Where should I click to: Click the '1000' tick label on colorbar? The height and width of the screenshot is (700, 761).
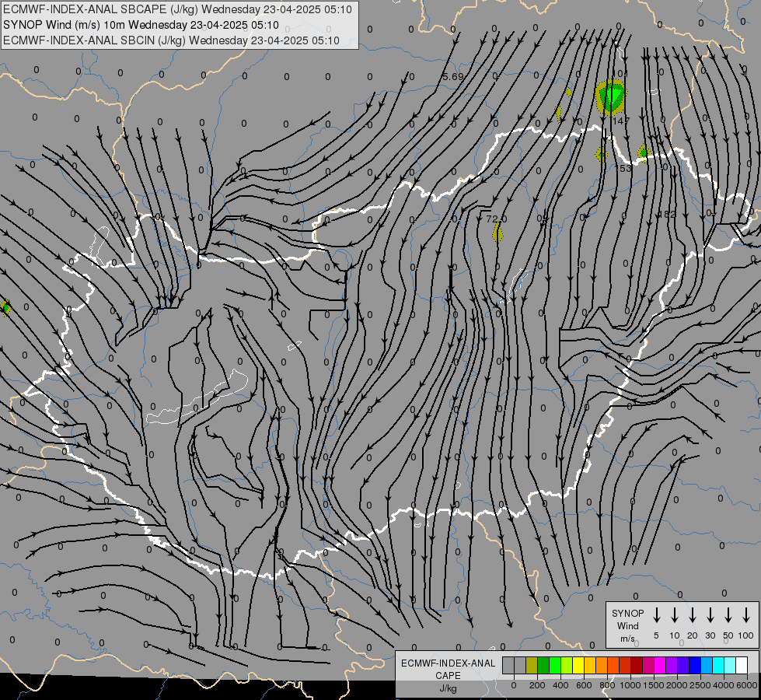pyautogui.click(x=630, y=685)
